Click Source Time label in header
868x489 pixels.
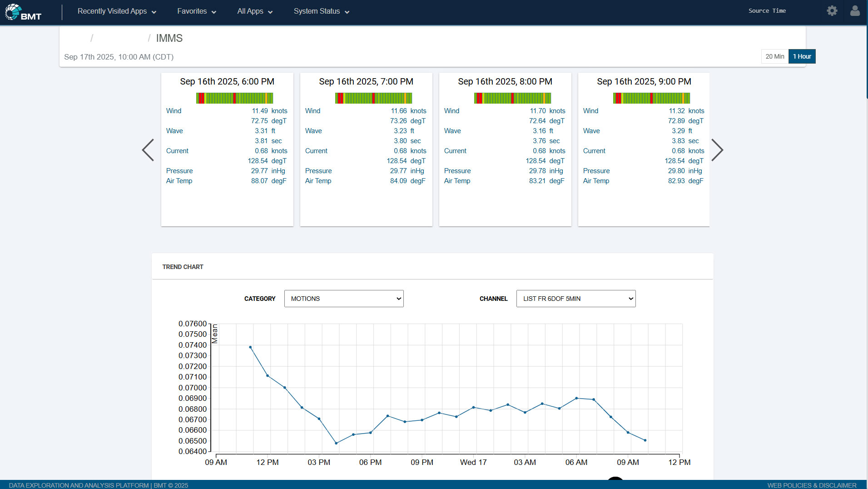pos(767,11)
